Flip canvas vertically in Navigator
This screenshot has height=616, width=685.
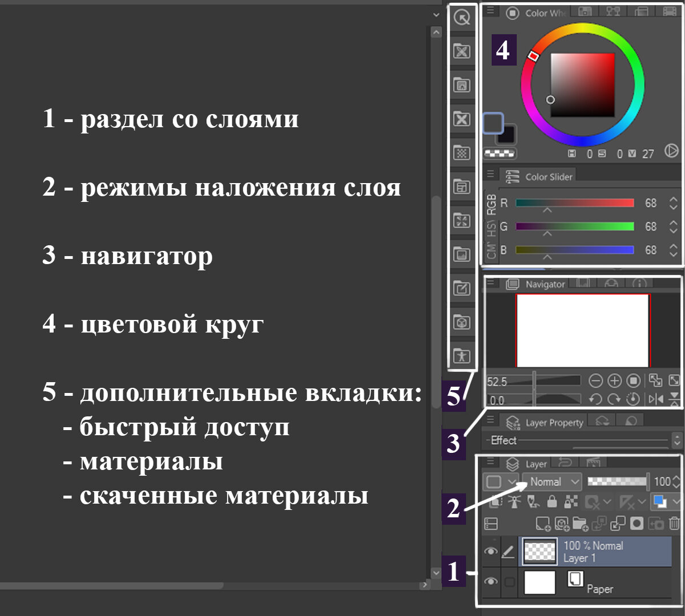click(x=674, y=399)
